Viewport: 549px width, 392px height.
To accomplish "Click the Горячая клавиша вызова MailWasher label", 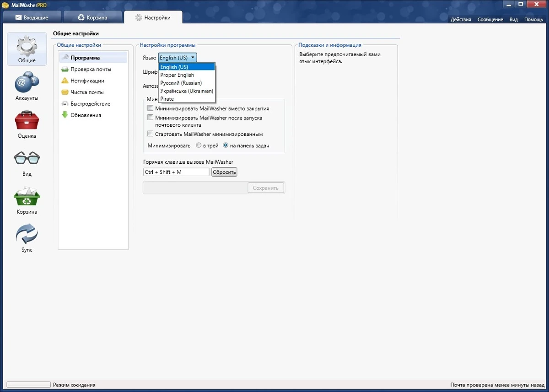I will pyautogui.click(x=188, y=162).
